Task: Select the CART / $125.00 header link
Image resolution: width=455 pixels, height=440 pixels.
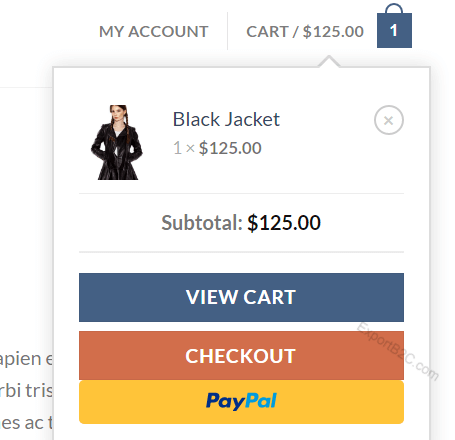Action: pos(305,32)
